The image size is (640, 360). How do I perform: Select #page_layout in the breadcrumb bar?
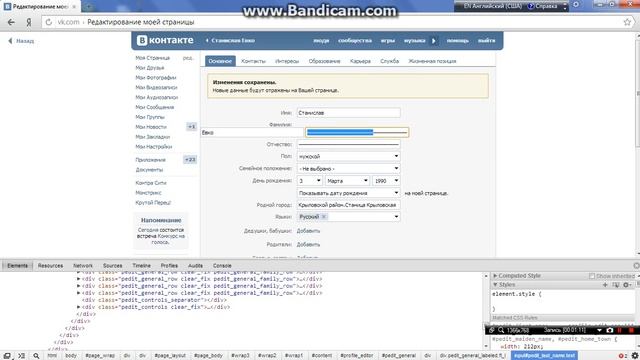(170, 356)
